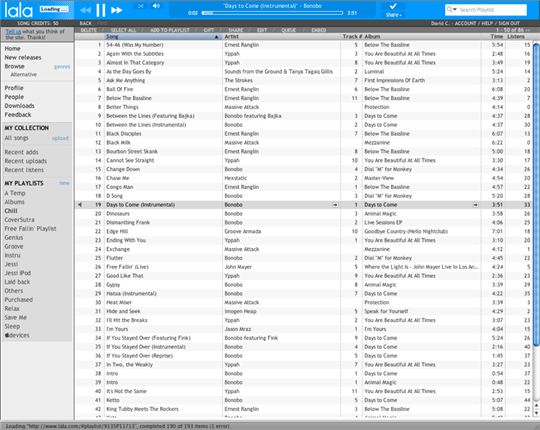Open the Chill playlist

coord(11,211)
